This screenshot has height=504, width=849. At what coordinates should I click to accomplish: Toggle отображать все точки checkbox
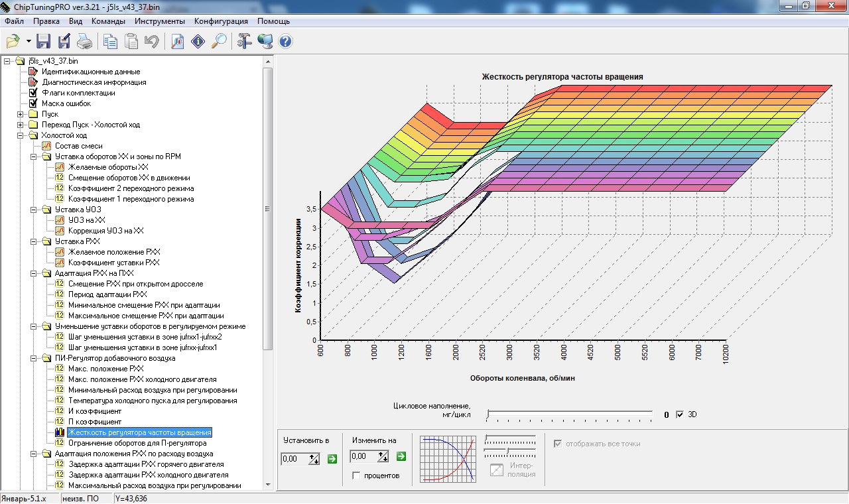(x=557, y=444)
